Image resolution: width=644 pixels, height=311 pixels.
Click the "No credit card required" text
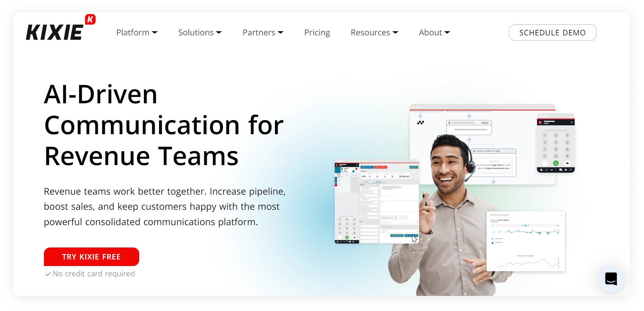[94, 274]
